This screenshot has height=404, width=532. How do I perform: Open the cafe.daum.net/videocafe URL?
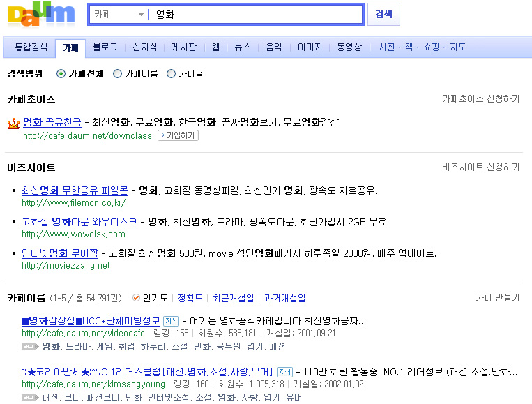[x=83, y=333]
